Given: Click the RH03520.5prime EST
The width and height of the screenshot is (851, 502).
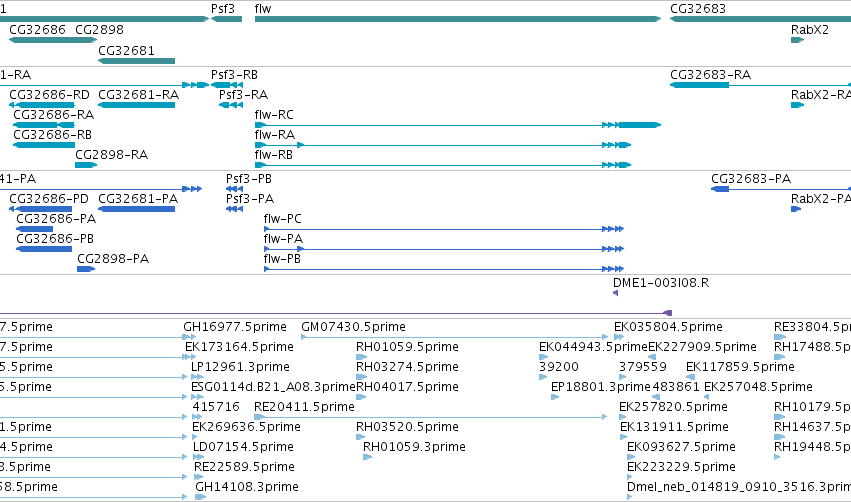Looking at the screenshot, I should [x=361, y=437].
